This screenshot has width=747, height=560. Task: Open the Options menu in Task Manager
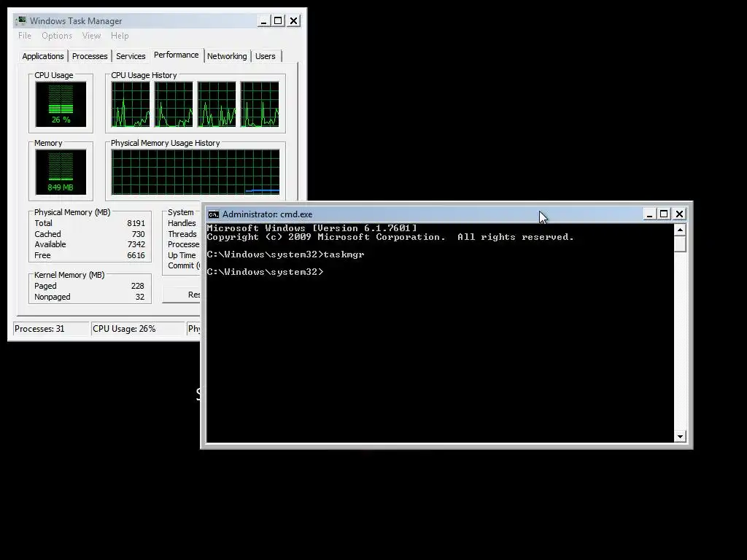pyautogui.click(x=57, y=36)
